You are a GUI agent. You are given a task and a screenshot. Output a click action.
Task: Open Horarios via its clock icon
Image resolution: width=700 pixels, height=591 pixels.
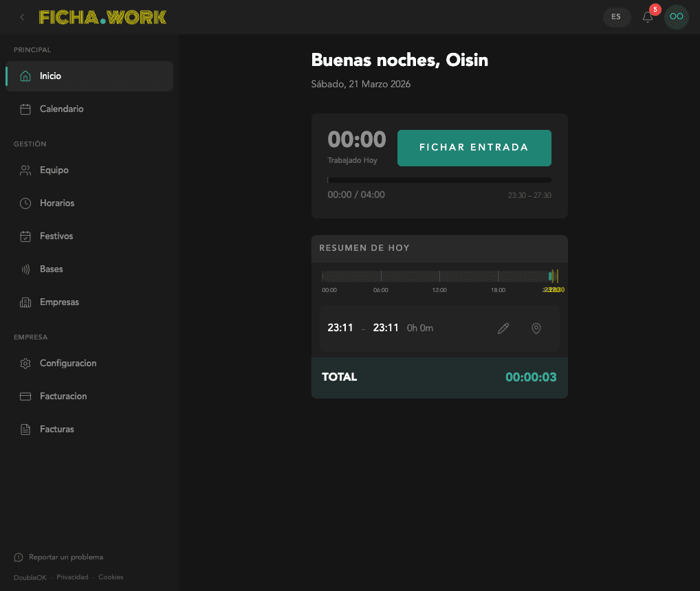tap(25, 203)
